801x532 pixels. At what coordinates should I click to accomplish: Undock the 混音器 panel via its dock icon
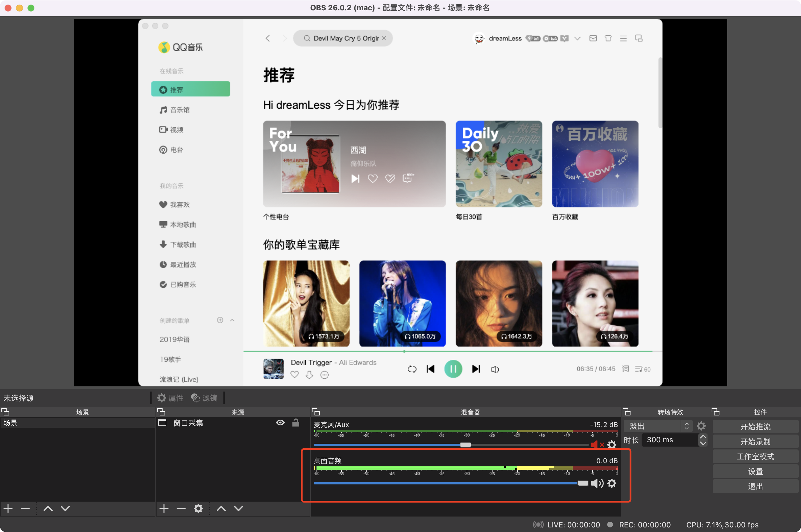coord(316,412)
